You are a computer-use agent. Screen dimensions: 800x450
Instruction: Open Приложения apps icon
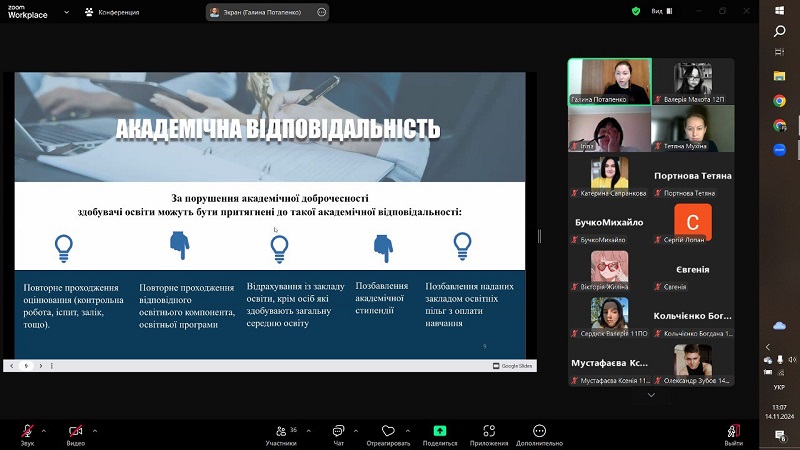(x=489, y=431)
